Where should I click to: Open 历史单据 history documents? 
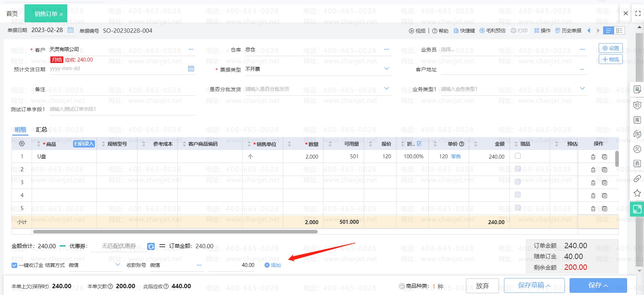pyautogui.click(x=568, y=31)
